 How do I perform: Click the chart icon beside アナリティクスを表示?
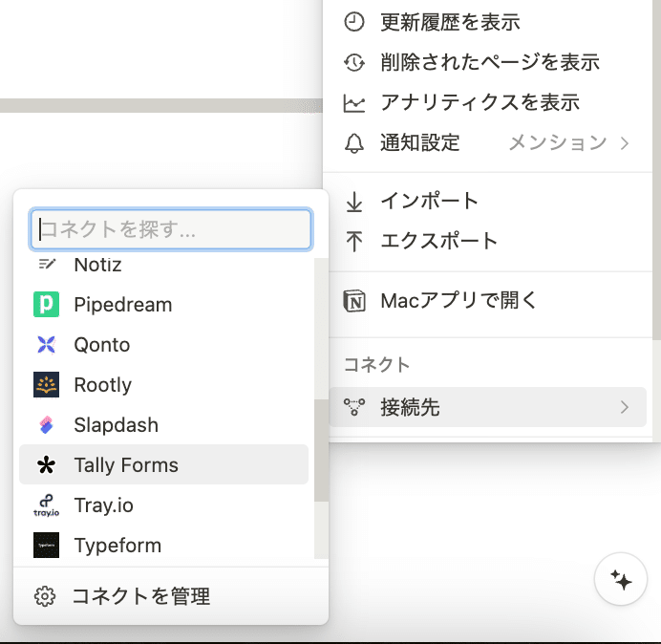pyautogui.click(x=354, y=103)
